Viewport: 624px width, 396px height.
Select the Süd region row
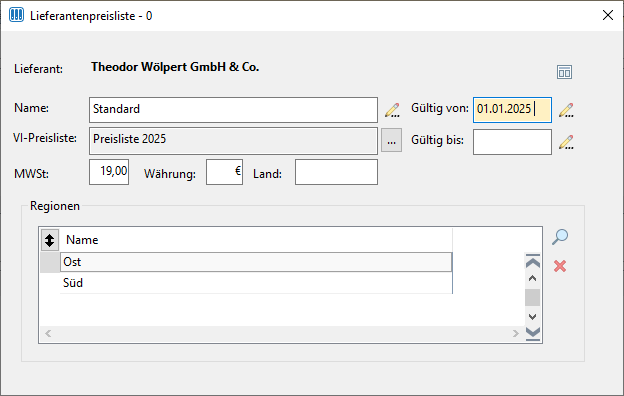(x=256, y=283)
